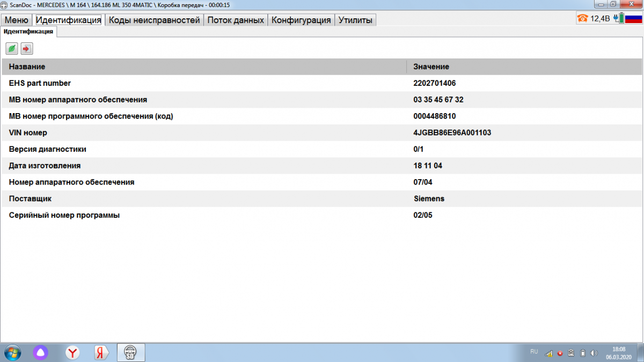Click the safely remove hardware tray icon

[x=571, y=353]
